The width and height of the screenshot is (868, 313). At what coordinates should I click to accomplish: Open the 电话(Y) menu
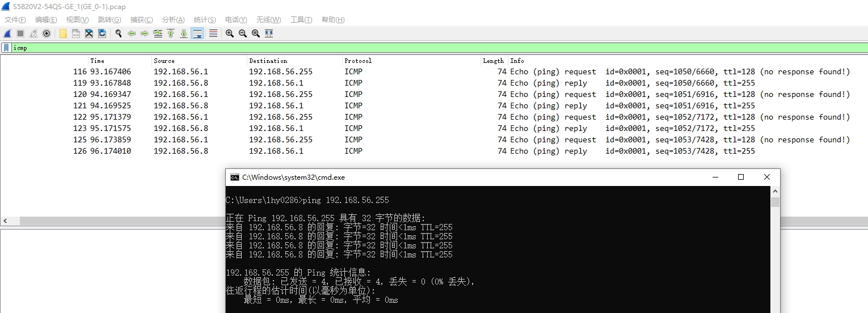(236, 20)
